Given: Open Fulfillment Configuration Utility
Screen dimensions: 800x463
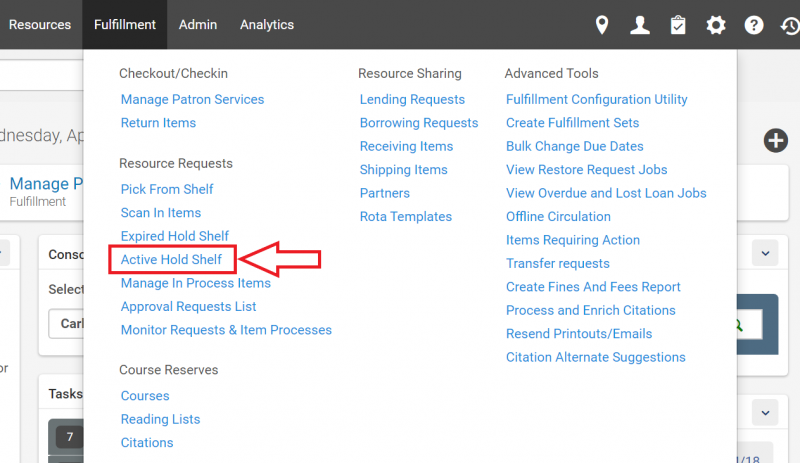Looking at the screenshot, I should (x=596, y=100).
